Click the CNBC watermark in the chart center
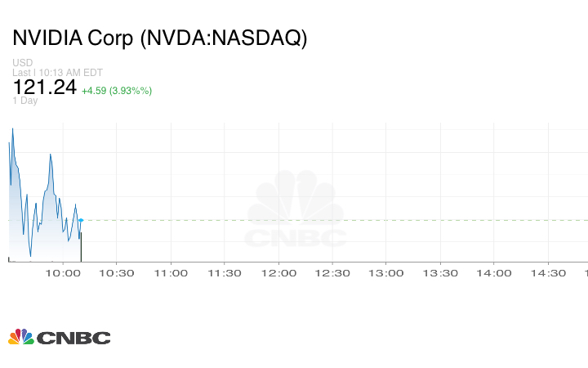This screenshot has height=368, width=588. pos(296,213)
